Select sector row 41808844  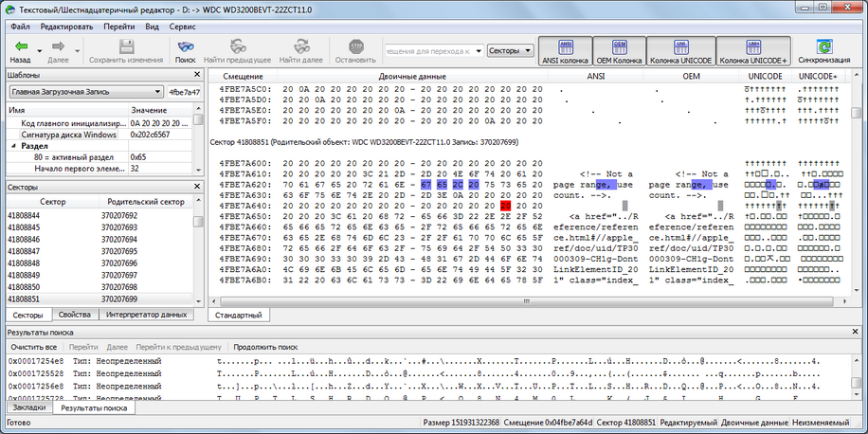pyautogui.click(x=99, y=215)
